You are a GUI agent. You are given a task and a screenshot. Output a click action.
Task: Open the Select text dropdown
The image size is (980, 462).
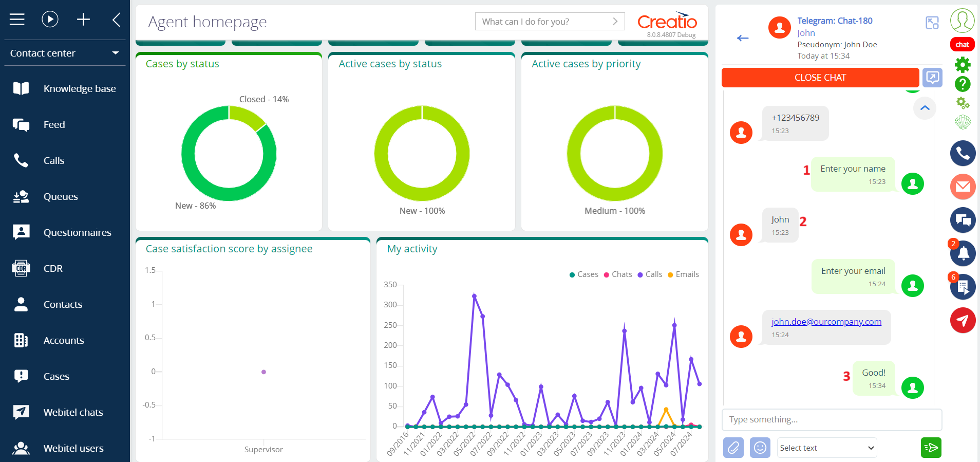pos(827,448)
